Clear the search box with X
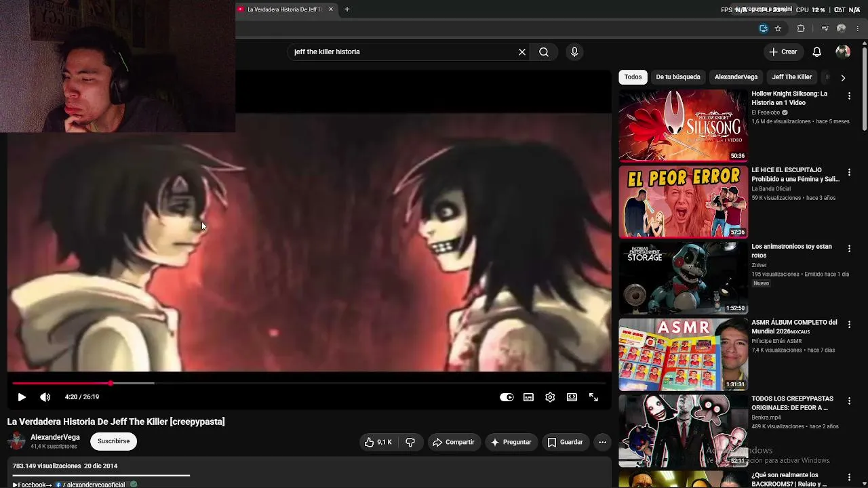Image resolution: width=868 pixels, height=488 pixels. pos(522,52)
